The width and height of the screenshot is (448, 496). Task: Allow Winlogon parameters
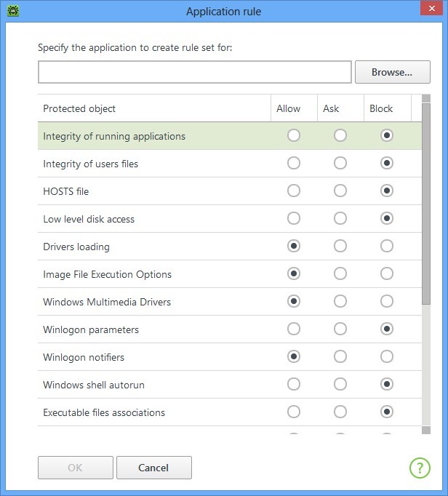coord(294,329)
